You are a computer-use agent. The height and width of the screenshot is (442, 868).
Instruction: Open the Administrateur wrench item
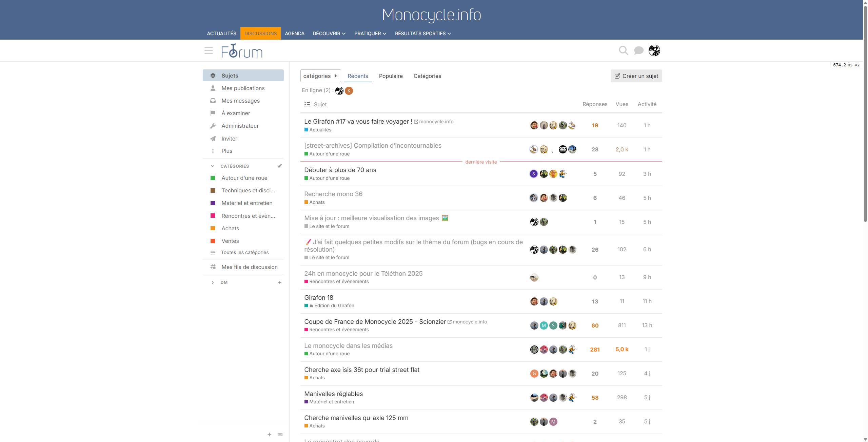240,126
